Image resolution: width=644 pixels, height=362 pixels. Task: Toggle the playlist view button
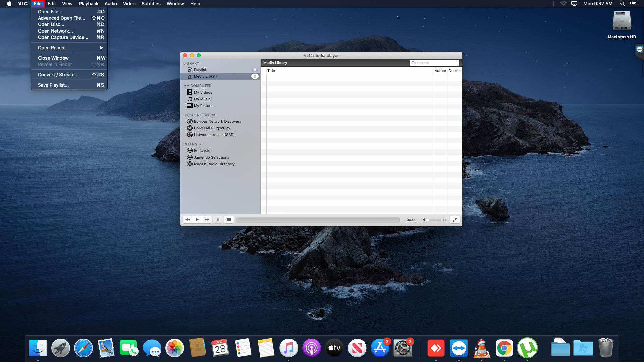(229, 220)
